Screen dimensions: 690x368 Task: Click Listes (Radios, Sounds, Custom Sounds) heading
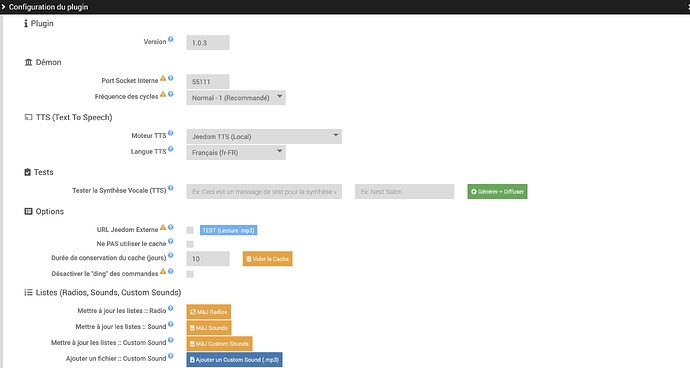(x=108, y=292)
